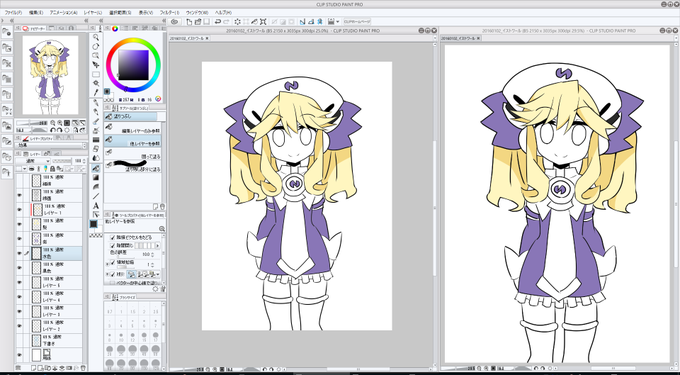
Task: Select the Eyedropper tool
Action: coord(95,92)
